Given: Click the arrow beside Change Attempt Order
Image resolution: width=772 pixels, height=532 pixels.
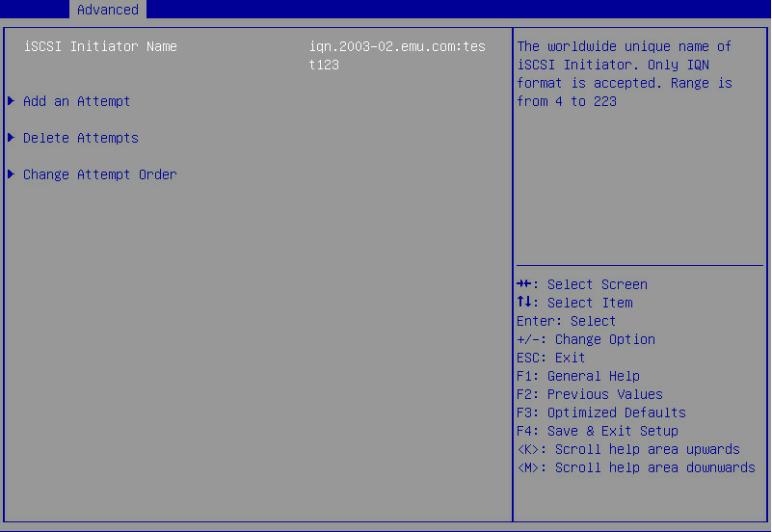Looking at the screenshot, I should click(12, 174).
